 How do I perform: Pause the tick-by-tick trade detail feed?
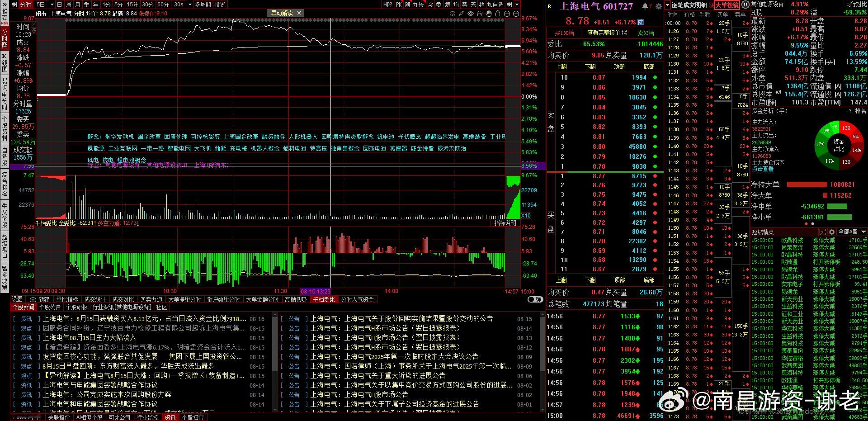pos(745,5)
